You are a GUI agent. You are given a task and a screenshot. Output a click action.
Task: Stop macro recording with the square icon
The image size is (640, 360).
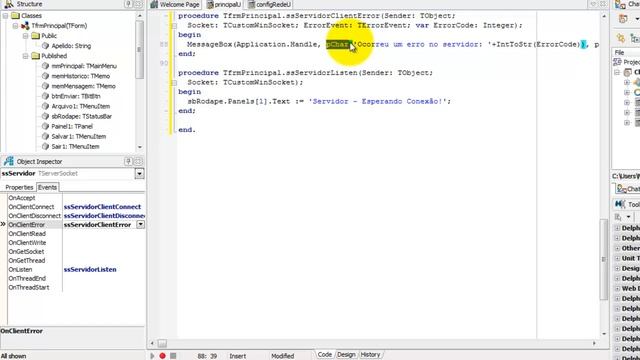[173, 356]
